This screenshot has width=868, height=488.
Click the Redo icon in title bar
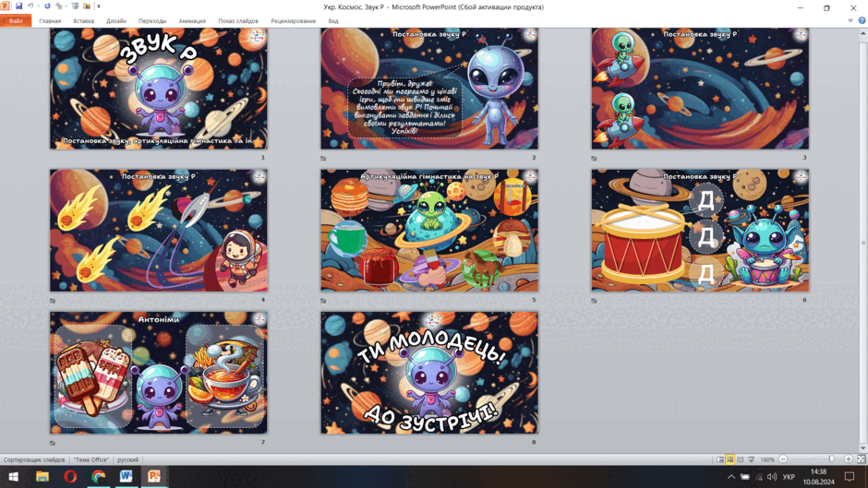pyautogui.click(x=48, y=6)
